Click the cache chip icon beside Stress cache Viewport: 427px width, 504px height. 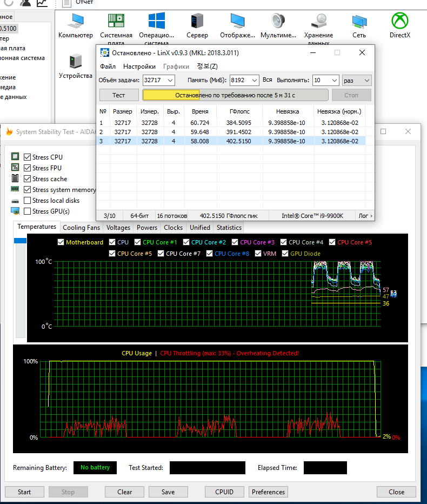click(x=15, y=178)
